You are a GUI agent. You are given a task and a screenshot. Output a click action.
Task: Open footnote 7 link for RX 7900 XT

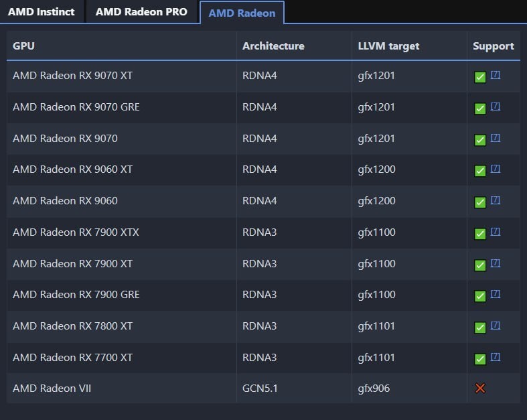tap(496, 263)
